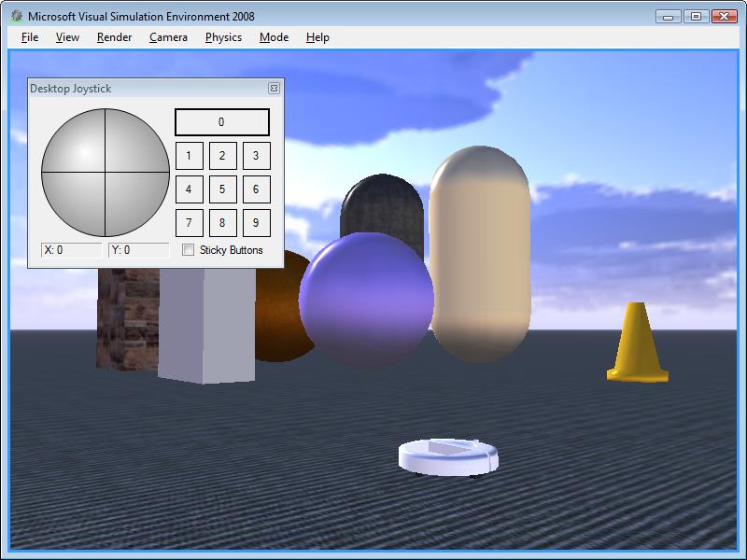This screenshot has height=560, width=747.
Task: Click joystick button 7
Action: [x=190, y=223]
